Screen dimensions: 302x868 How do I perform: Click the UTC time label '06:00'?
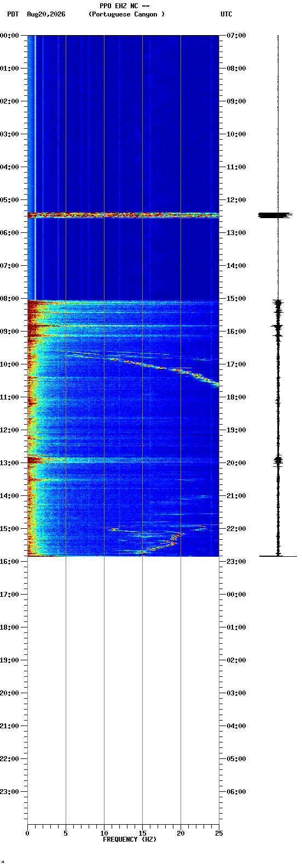point(236,792)
